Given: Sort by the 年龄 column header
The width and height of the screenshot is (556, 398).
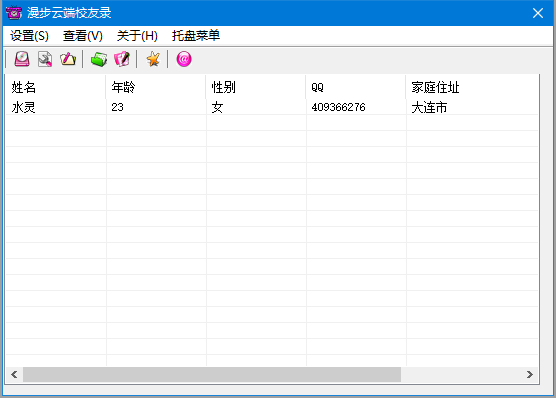Looking at the screenshot, I should [156, 87].
